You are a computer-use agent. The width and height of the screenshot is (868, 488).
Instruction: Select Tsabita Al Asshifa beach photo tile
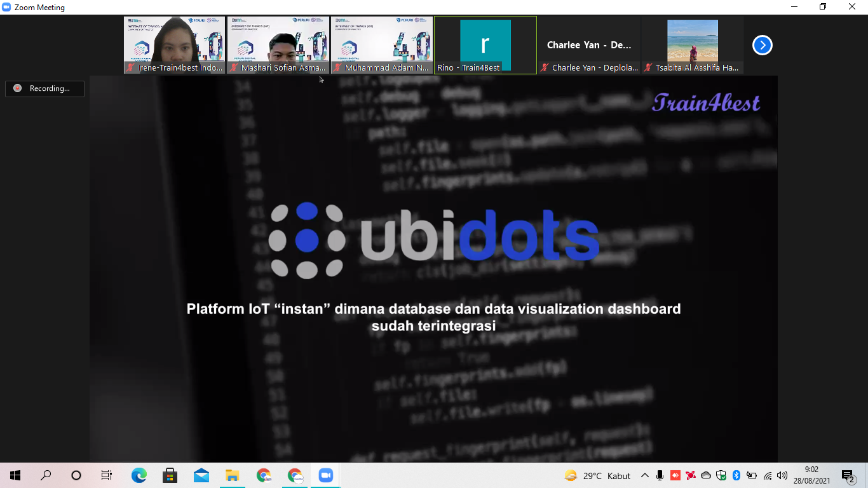pyautogui.click(x=693, y=45)
